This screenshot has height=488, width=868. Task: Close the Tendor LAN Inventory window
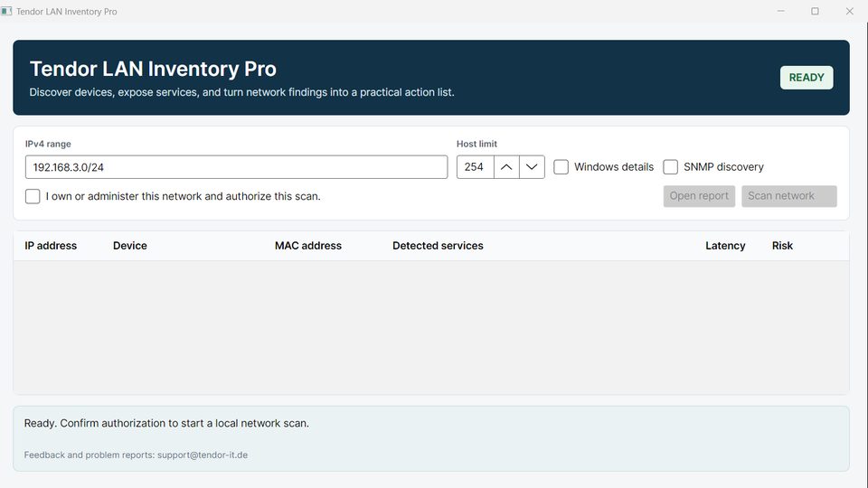click(850, 11)
